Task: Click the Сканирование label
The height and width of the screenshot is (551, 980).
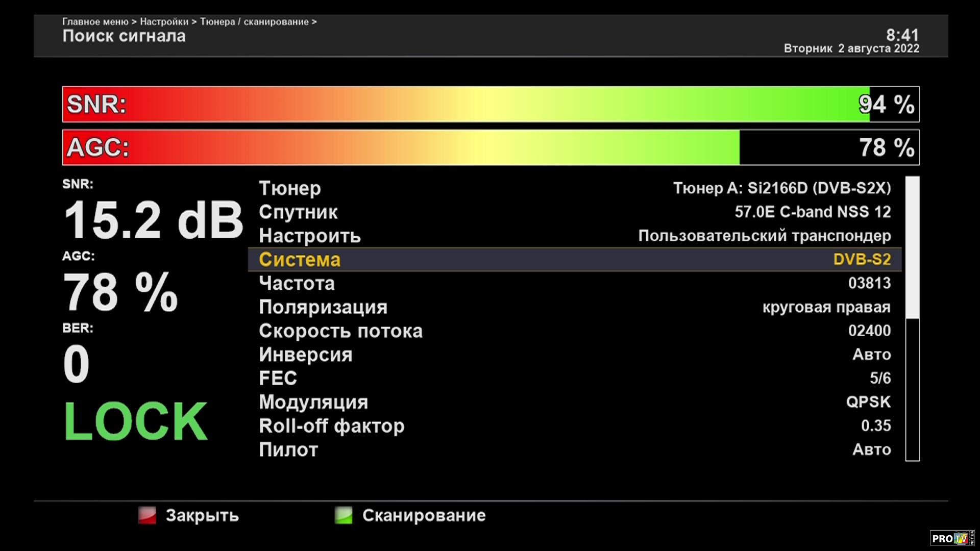Action: (x=424, y=515)
